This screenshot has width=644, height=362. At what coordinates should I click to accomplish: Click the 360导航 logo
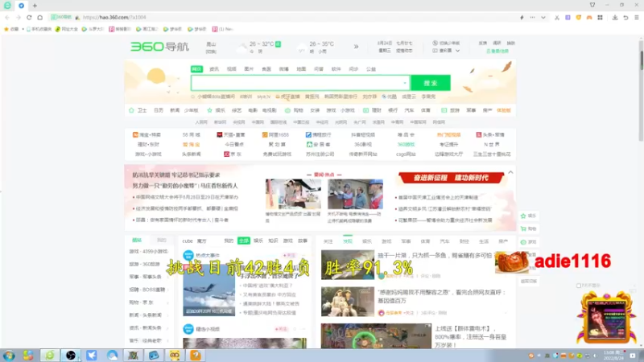[x=159, y=47]
